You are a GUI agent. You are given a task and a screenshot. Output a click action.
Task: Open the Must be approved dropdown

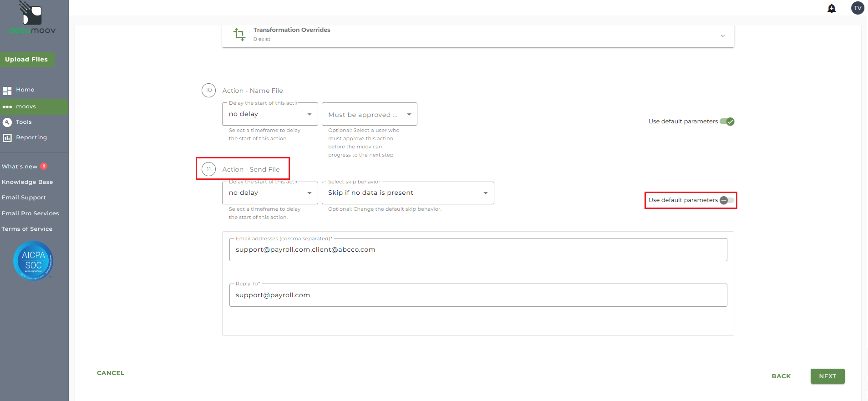(369, 114)
